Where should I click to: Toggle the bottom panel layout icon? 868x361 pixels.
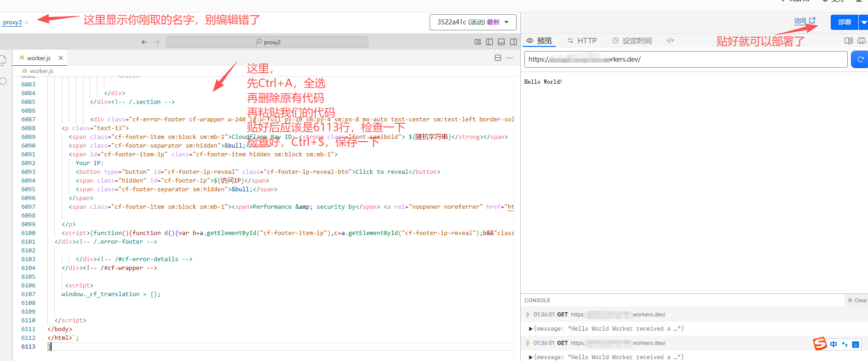(501, 42)
